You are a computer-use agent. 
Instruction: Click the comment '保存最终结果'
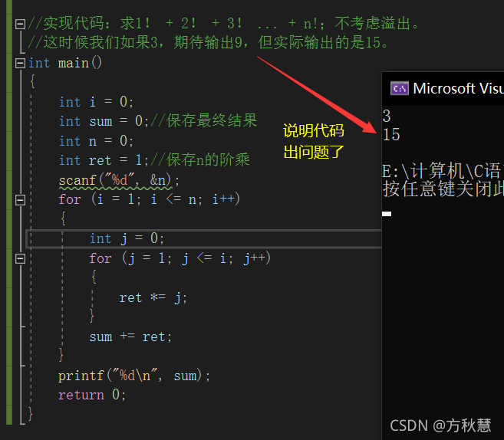click(x=204, y=121)
